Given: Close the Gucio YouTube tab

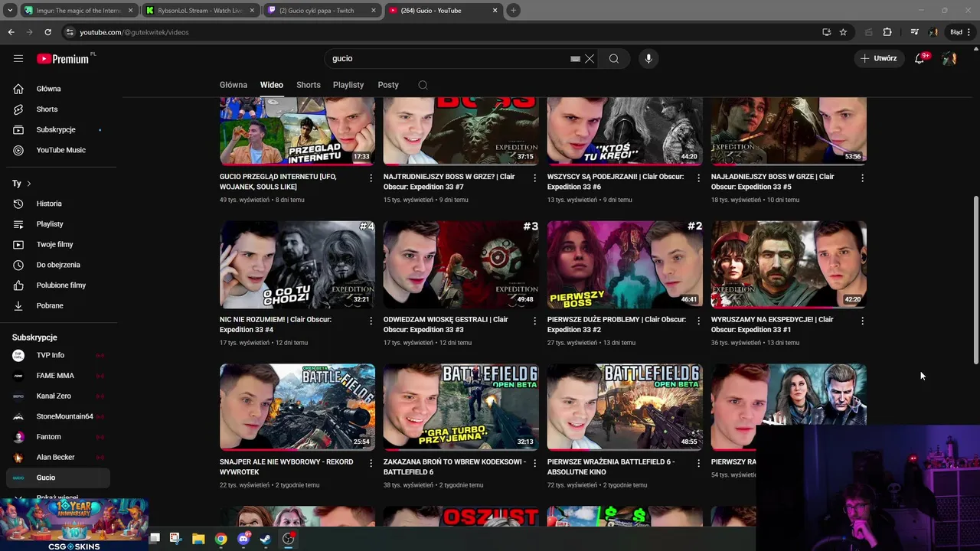Looking at the screenshot, I should [x=495, y=11].
